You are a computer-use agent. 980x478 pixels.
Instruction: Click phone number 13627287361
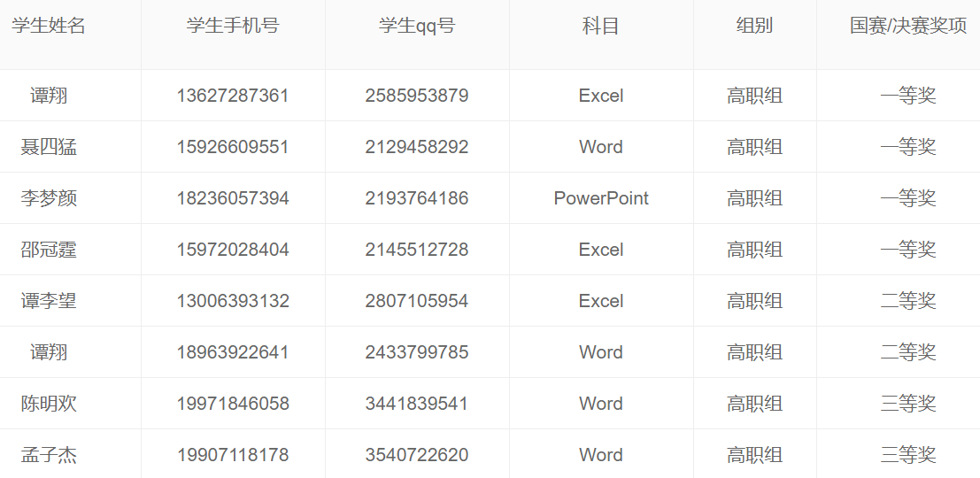(233, 96)
